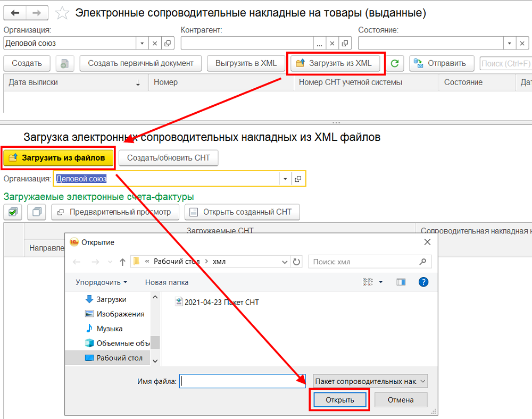Image resolution: width=532 pixels, height=419 pixels.
Task: Click the green refresh icon in toolbar
Action: tap(395, 63)
